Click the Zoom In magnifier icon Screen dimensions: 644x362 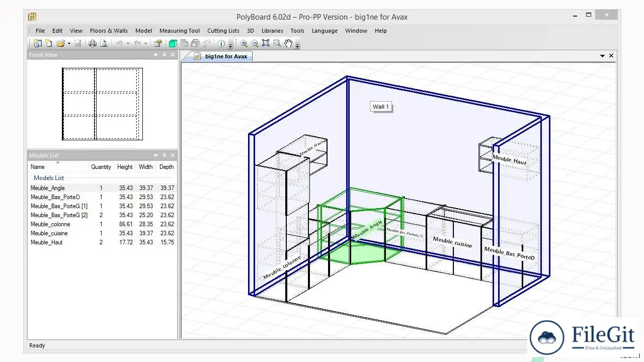[244, 44]
